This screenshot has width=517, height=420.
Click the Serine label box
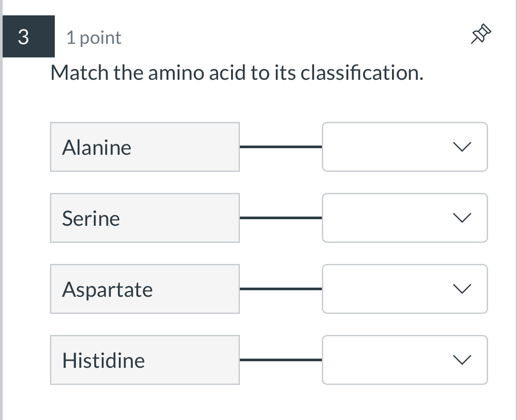coord(145,218)
